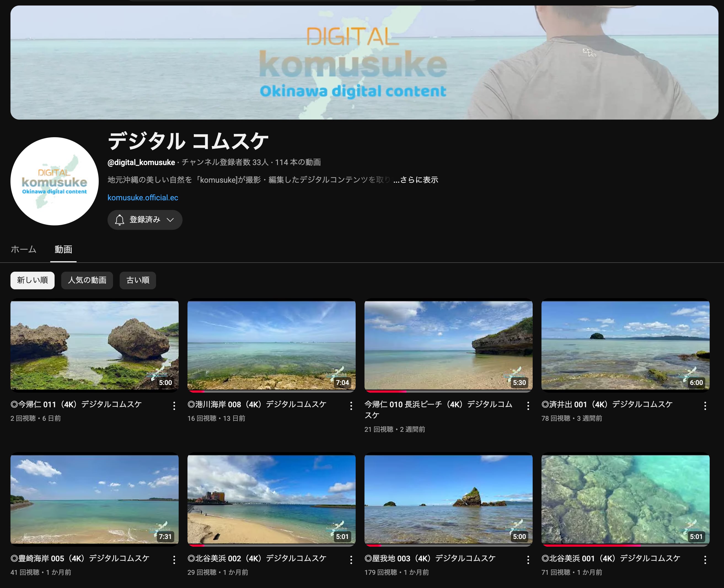Switch to the ホーム tab
This screenshot has height=588, width=724.
[x=23, y=249]
